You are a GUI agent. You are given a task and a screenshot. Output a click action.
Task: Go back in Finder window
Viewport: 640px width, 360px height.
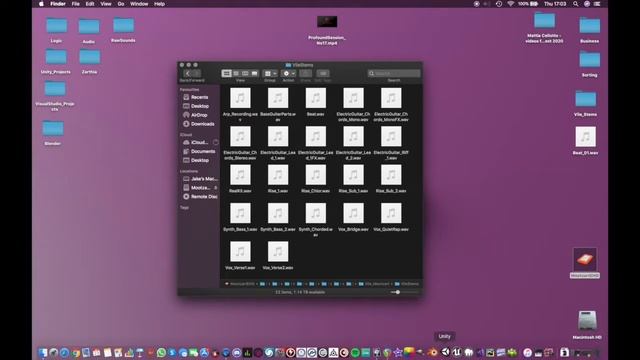coord(187,73)
